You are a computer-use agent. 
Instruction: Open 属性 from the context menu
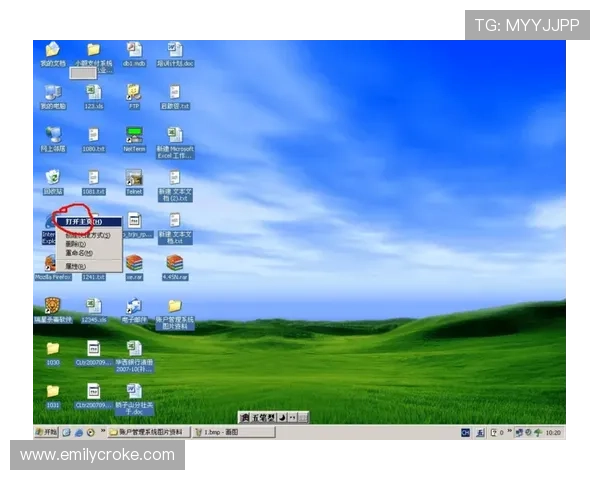tap(77, 265)
